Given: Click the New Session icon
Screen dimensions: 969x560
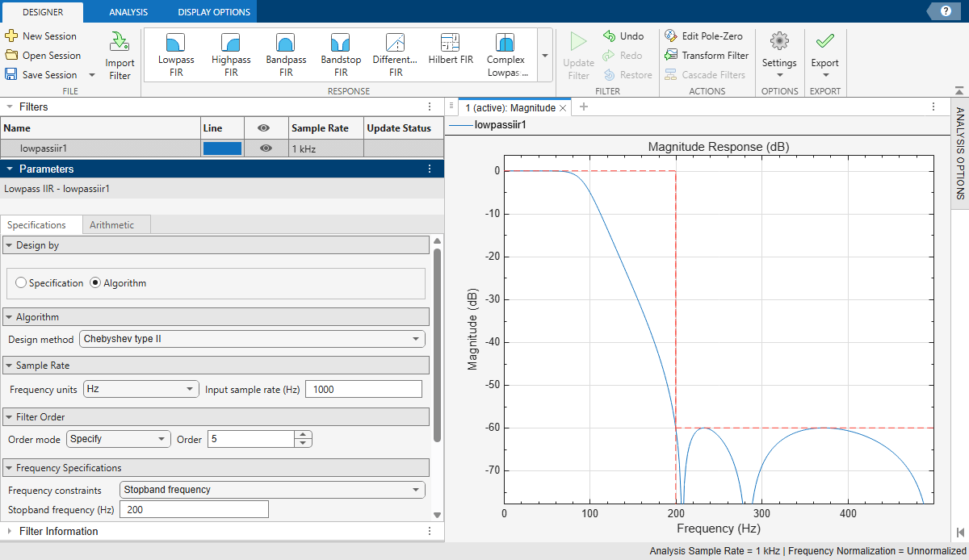Looking at the screenshot, I should [11, 36].
